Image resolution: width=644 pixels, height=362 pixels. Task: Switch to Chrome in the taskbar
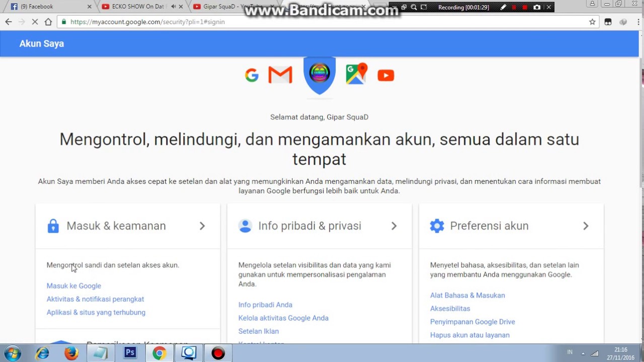click(159, 353)
